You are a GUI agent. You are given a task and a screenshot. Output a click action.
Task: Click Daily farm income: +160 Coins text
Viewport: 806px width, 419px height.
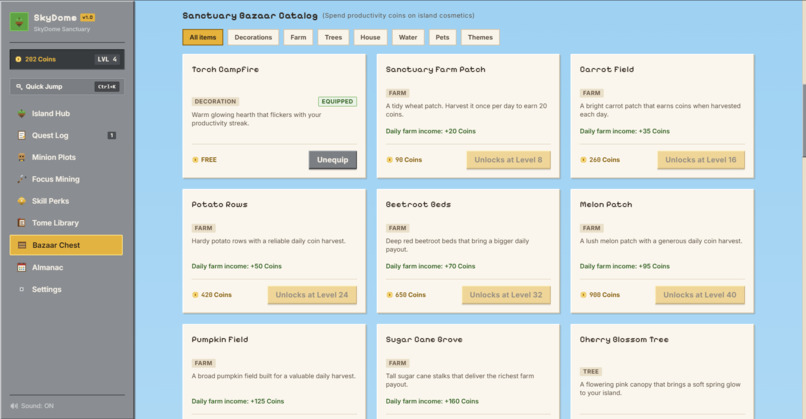coord(432,401)
